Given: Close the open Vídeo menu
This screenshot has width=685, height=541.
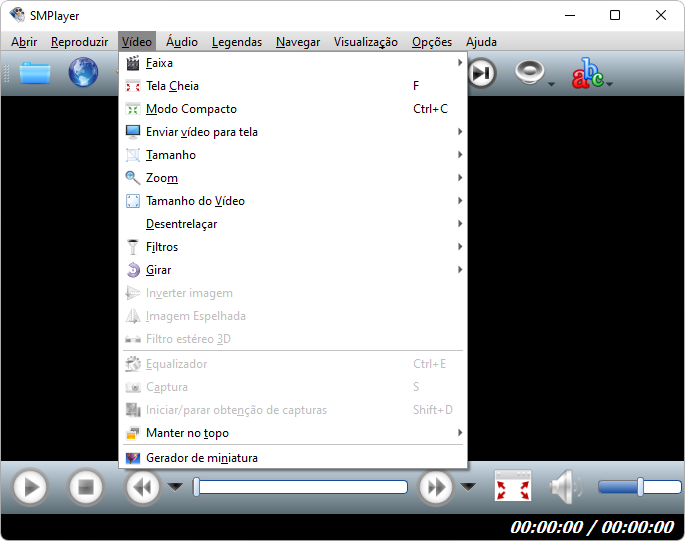Looking at the screenshot, I should click(x=137, y=42).
